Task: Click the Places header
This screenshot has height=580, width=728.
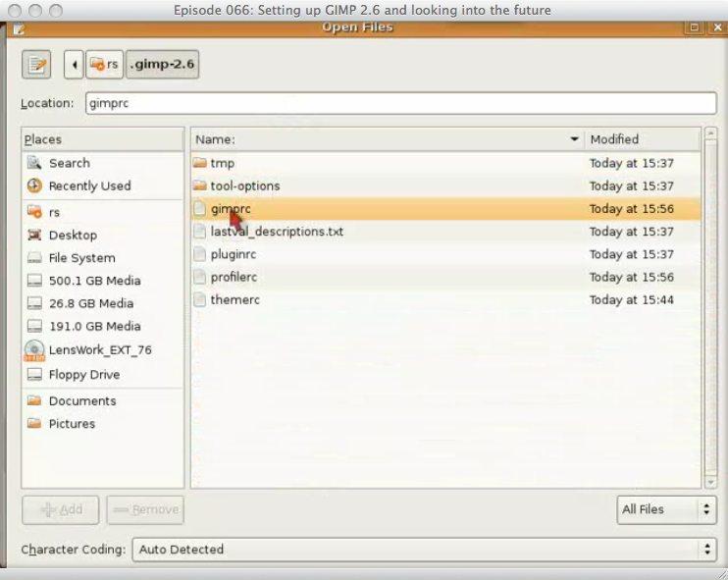Action: pyautogui.click(x=103, y=139)
